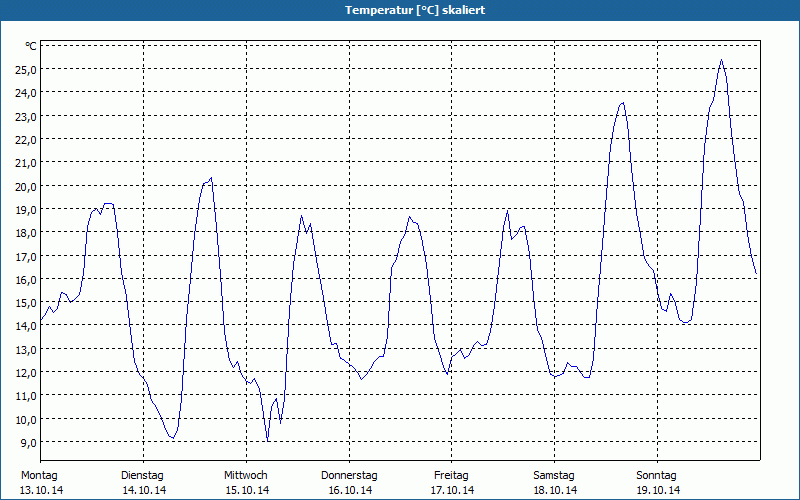Click the 16.10.14 date label
Screen dimensions: 800x500
[x=350, y=490]
